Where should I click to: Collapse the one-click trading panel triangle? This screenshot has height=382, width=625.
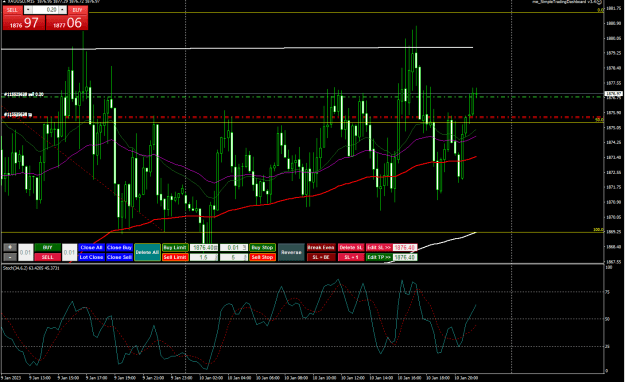3,1
